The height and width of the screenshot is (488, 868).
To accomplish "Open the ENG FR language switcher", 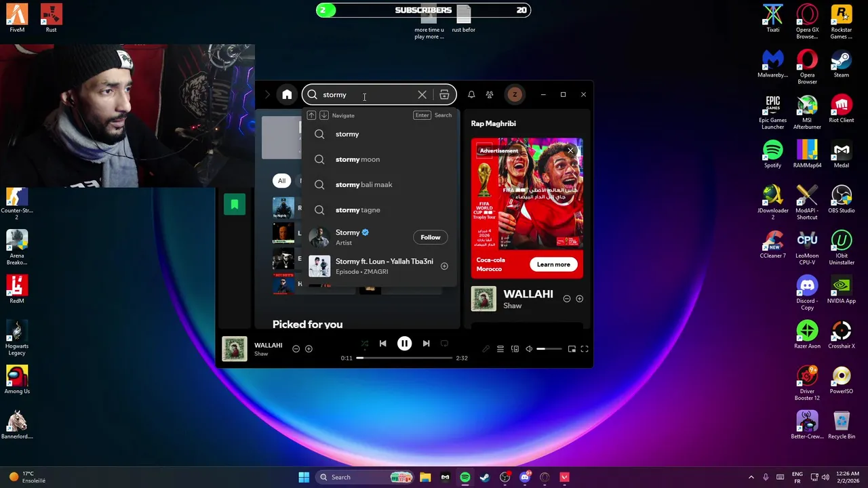I will [x=797, y=477].
